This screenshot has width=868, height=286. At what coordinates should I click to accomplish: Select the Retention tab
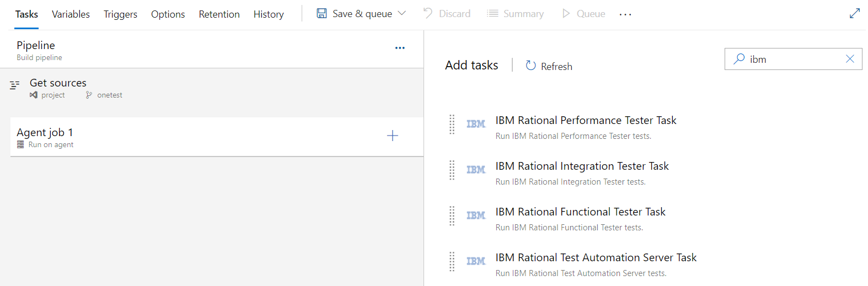point(219,14)
